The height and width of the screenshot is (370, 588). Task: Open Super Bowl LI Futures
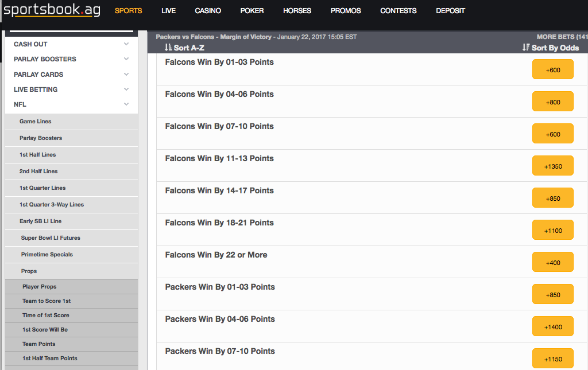(x=71, y=238)
